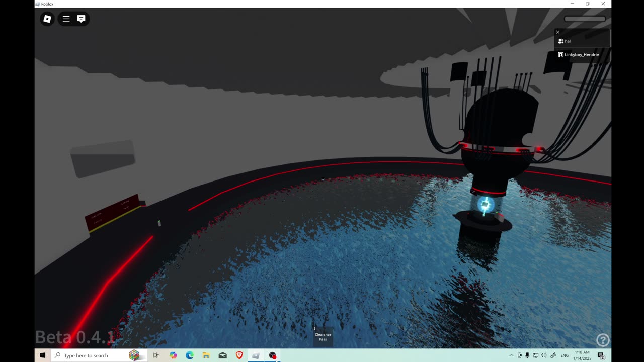Viewport: 644px width, 362px height.
Task: Switch to the Roblox taskbar button
Action: [256, 355]
